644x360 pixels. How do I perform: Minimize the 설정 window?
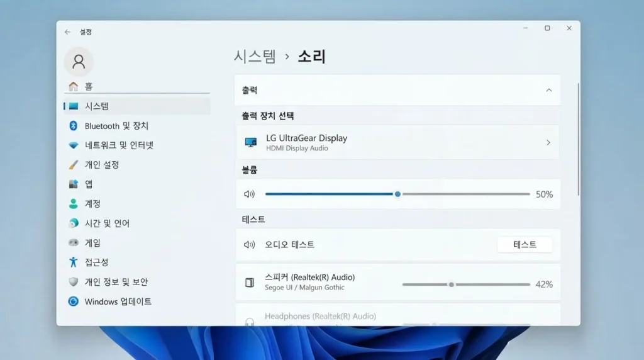coord(525,28)
